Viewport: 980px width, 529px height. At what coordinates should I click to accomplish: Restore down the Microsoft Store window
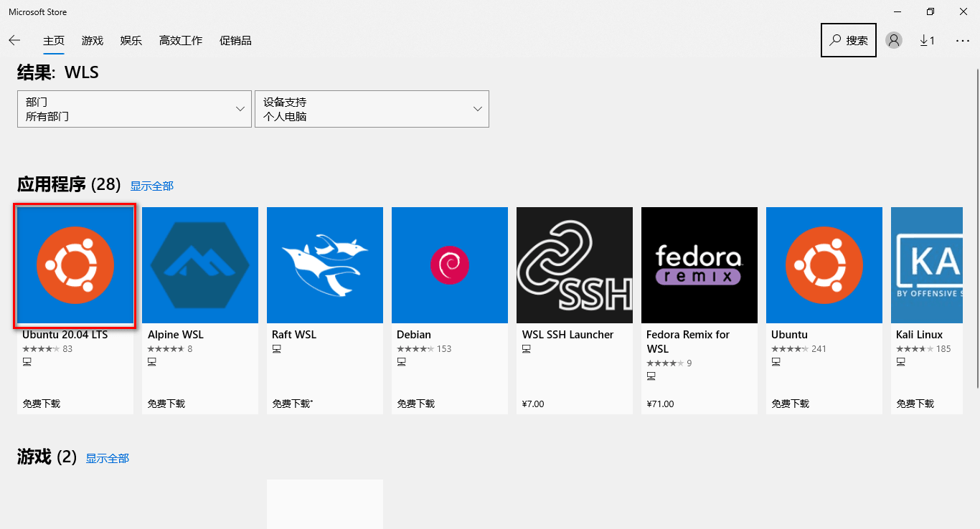pos(930,11)
